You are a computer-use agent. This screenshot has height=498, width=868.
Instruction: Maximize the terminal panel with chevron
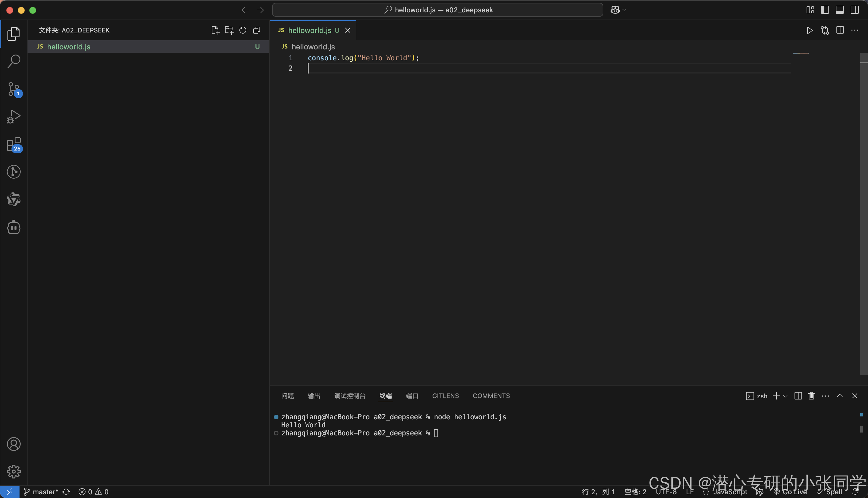(840, 396)
